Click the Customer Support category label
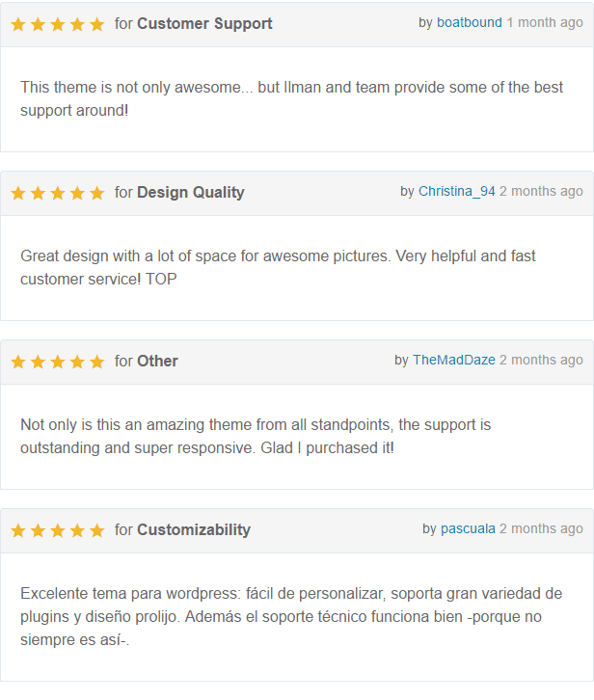The width and height of the screenshot is (594, 700). click(x=204, y=23)
